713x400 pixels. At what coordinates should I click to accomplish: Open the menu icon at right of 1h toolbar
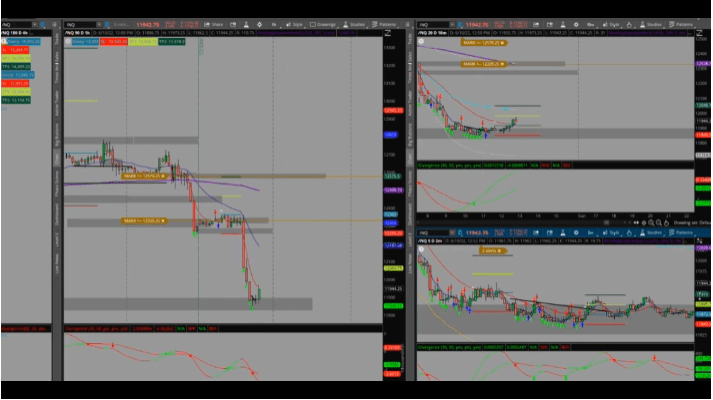coord(407,25)
